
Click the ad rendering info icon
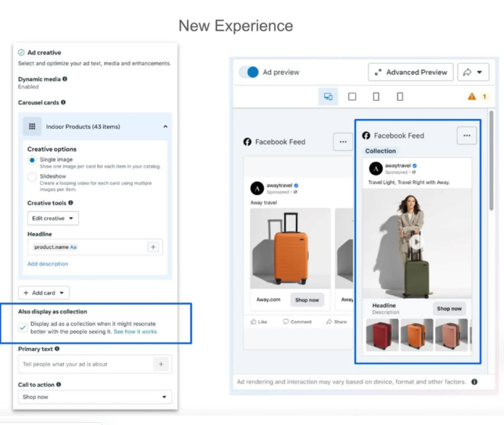pos(474,381)
